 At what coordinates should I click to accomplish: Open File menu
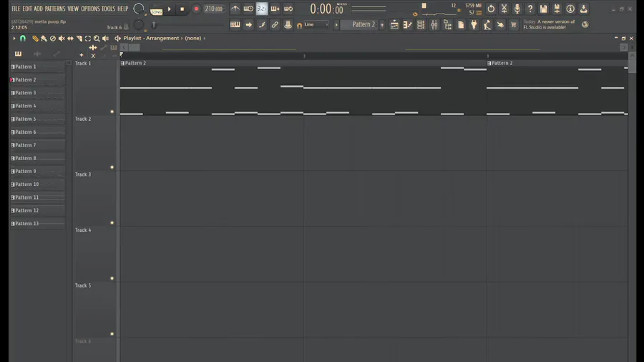point(16,9)
